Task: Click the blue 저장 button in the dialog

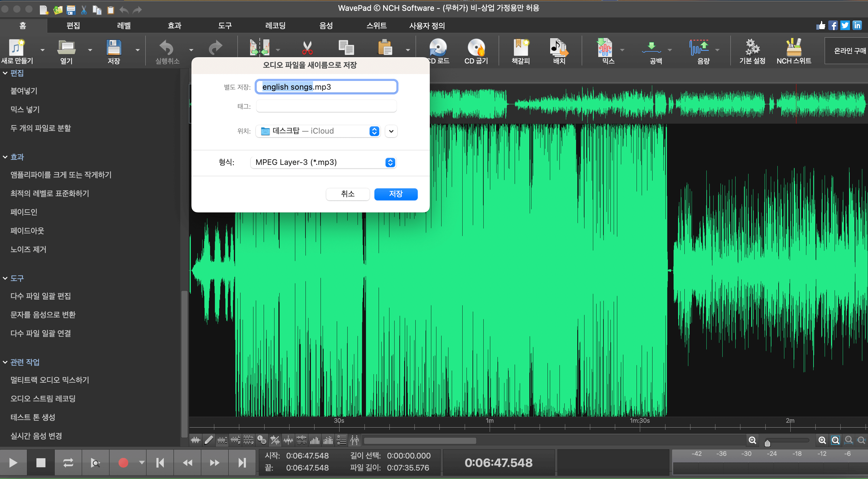Action: pyautogui.click(x=395, y=194)
